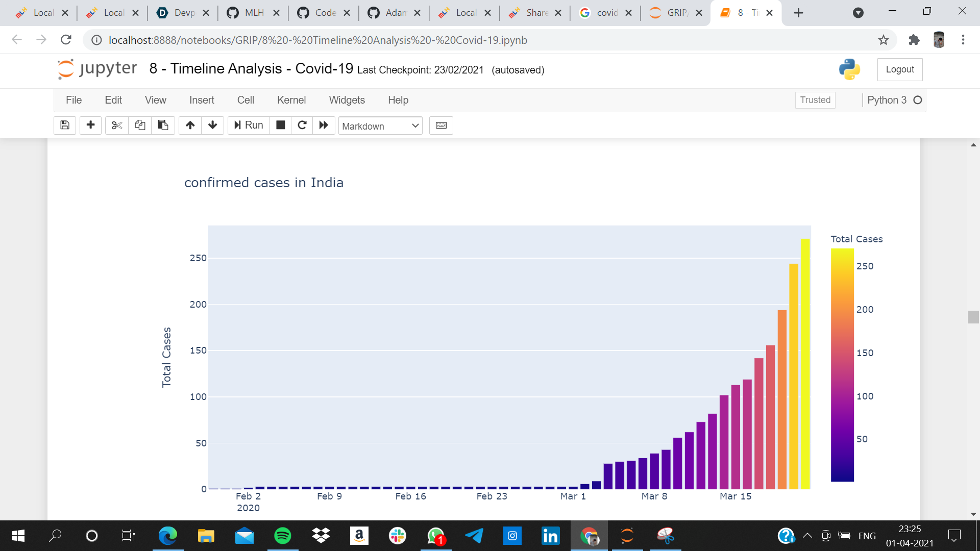
Task: Insert cell below with plus icon
Action: click(x=91, y=126)
